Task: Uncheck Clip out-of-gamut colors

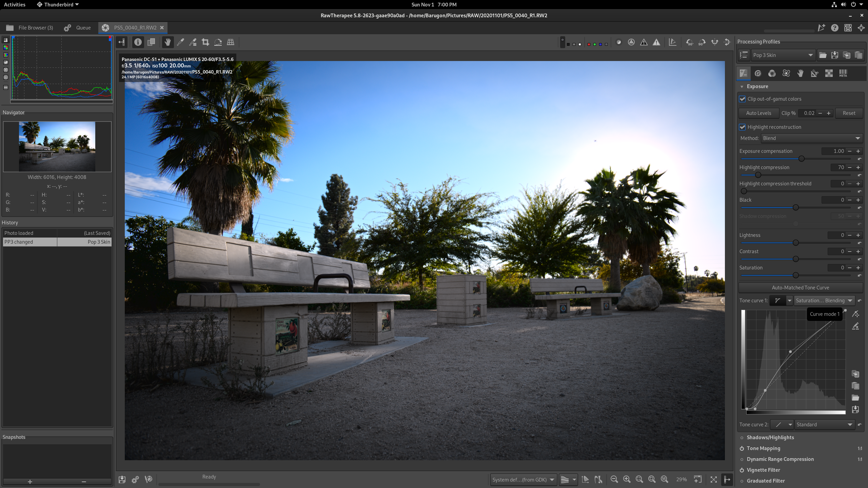Action: tap(743, 99)
